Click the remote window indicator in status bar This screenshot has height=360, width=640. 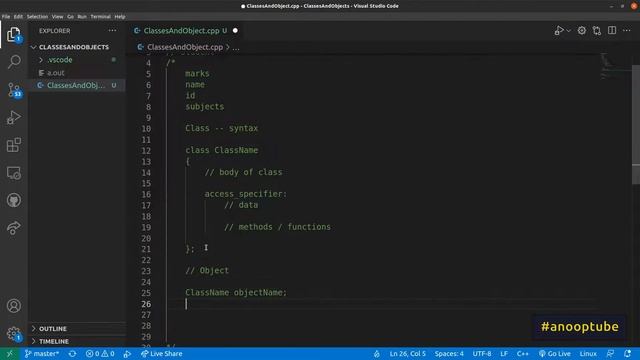[x=10, y=354]
